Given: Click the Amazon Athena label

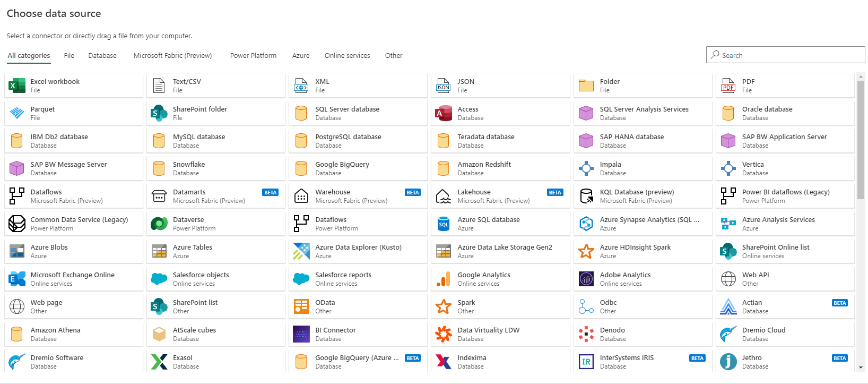Looking at the screenshot, I should (56, 330).
